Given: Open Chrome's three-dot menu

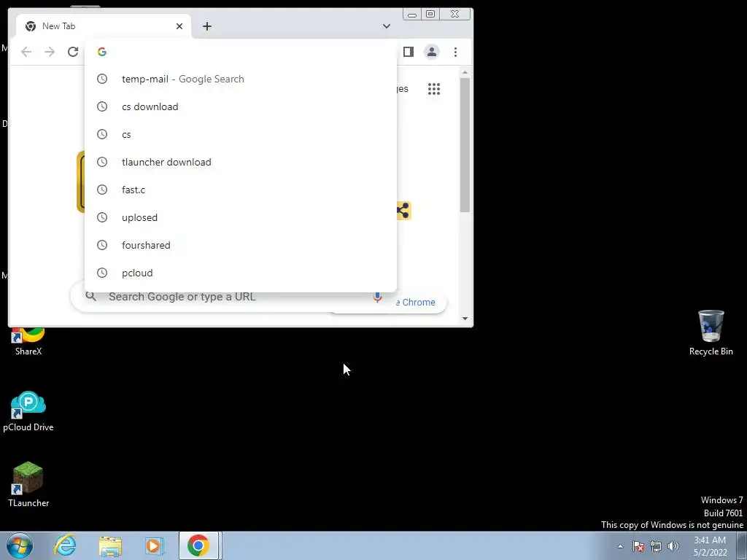Looking at the screenshot, I should pyautogui.click(x=455, y=52).
